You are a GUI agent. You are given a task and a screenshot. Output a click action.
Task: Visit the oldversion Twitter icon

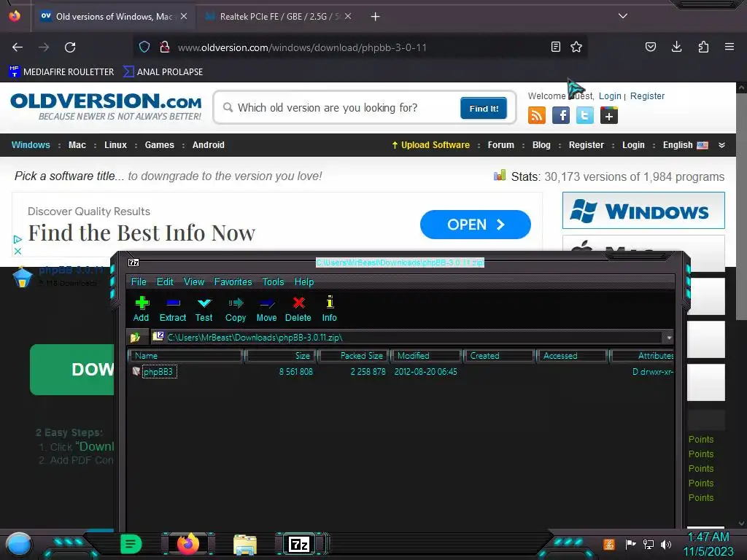coord(585,115)
